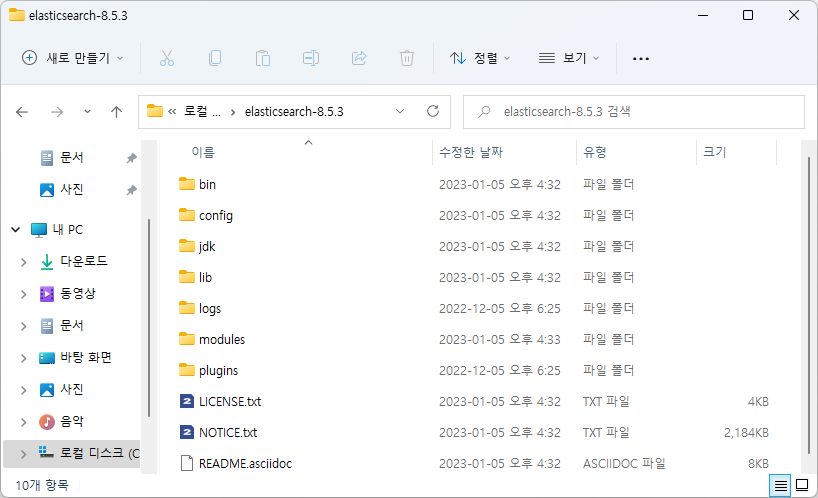This screenshot has height=498, width=818.
Task: Click the 10개 항목 status text
Action: tap(42, 485)
